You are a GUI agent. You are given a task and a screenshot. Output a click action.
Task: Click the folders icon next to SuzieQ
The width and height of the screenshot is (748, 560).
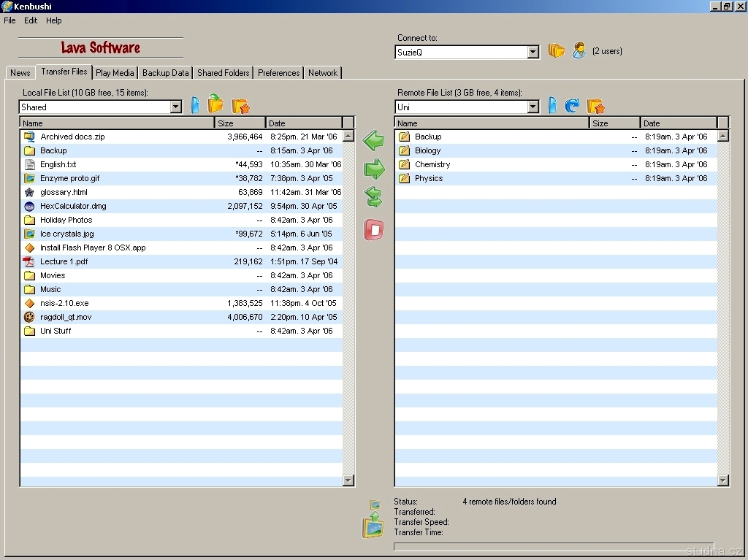coord(557,50)
